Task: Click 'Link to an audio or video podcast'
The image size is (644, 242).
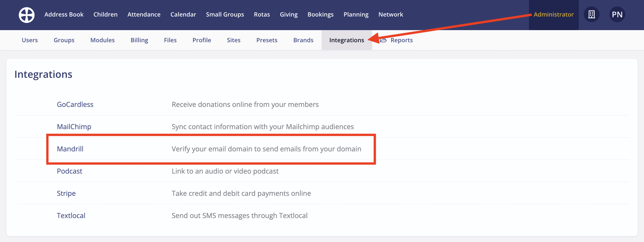Action: pyautogui.click(x=225, y=171)
